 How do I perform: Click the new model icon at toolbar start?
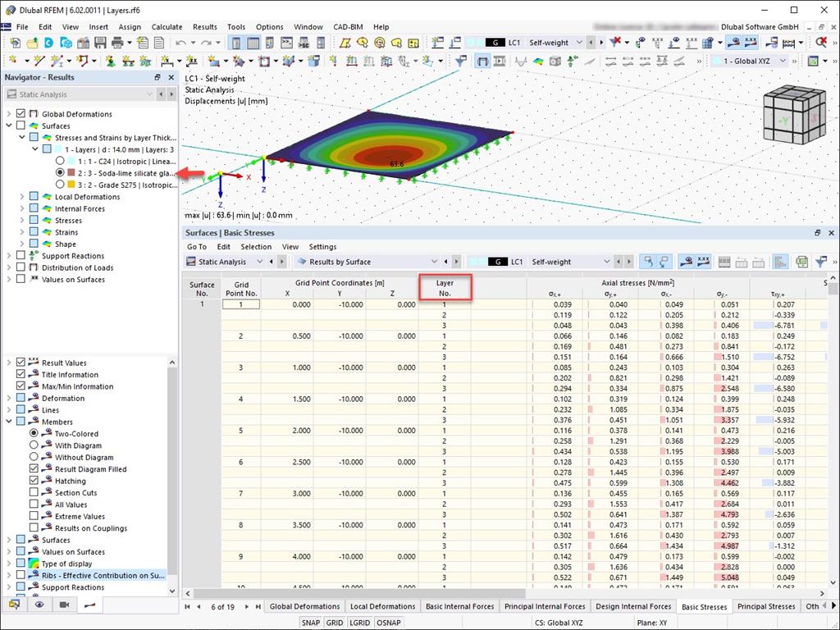click(15, 42)
